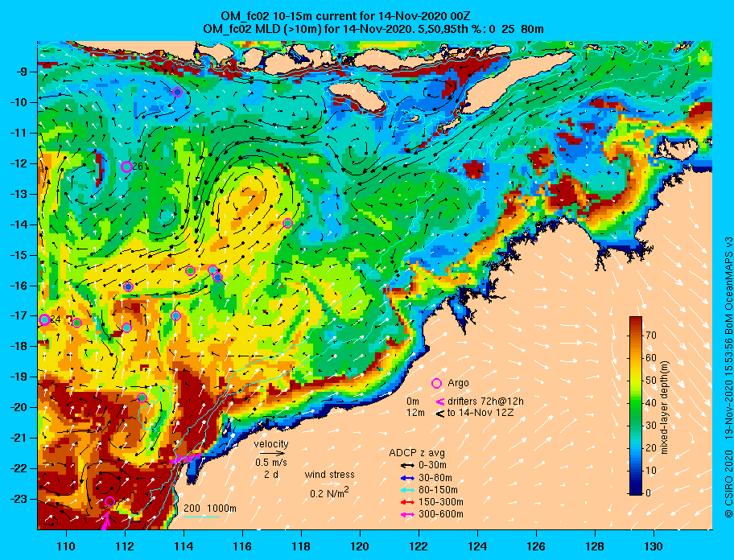Click the latitude axis label '-9'

pyautogui.click(x=22, y=72)
